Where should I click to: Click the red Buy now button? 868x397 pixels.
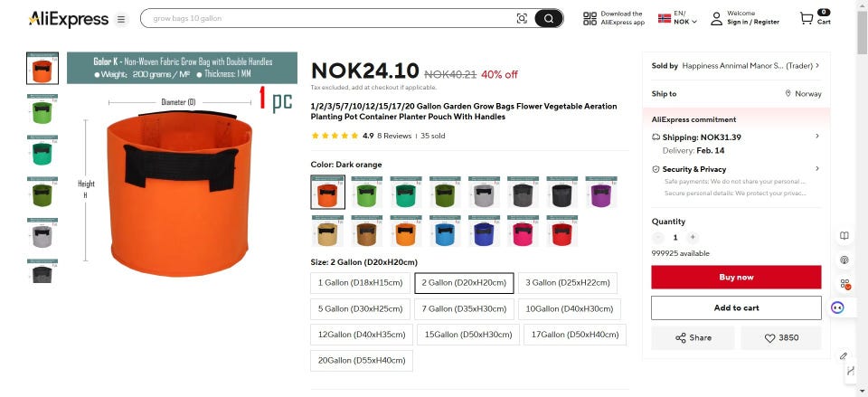pyautogui.click(x=736, y=277)
